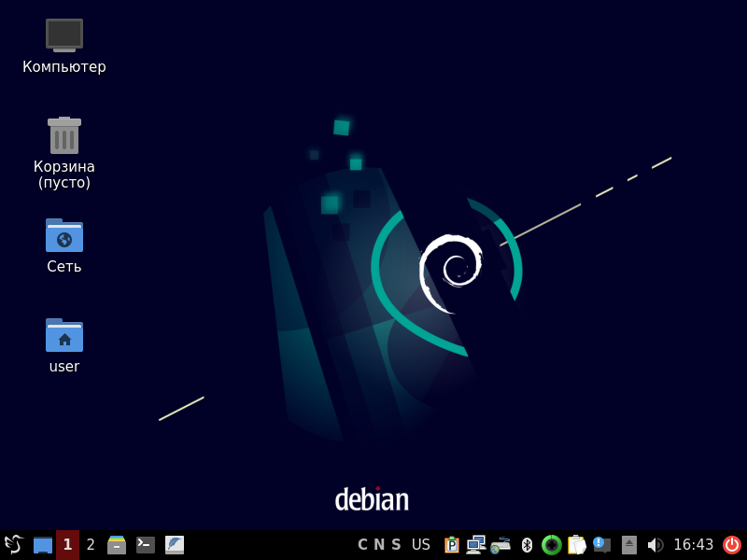Click the "Компьютер" label text
This screenshot has width=747, height=560.
(64, 66)
